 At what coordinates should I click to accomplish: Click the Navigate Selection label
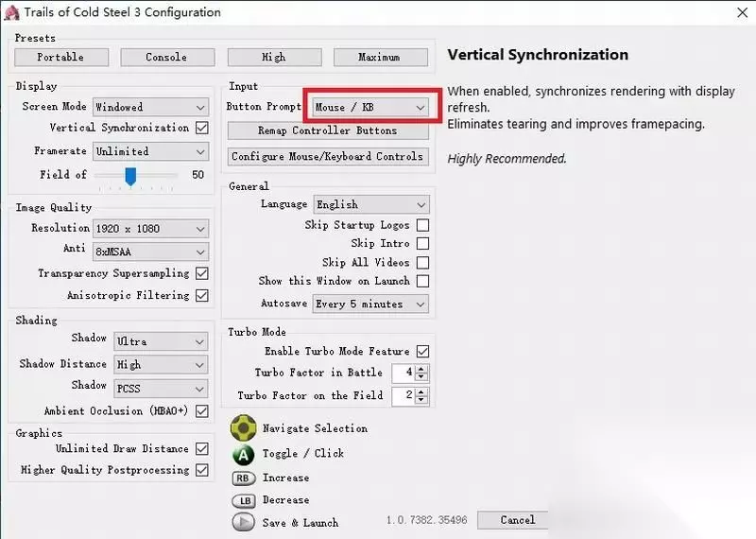[x=315, y=428]
